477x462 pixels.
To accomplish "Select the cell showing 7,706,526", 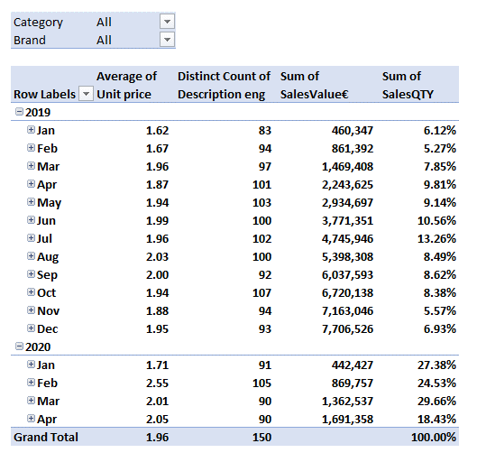I will coord(347,329).
